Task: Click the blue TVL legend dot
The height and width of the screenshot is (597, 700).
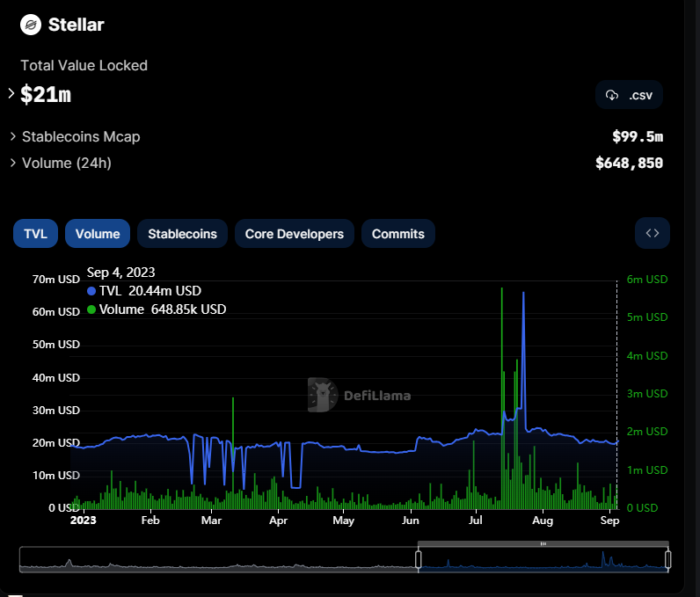Action: click(91, 291)
